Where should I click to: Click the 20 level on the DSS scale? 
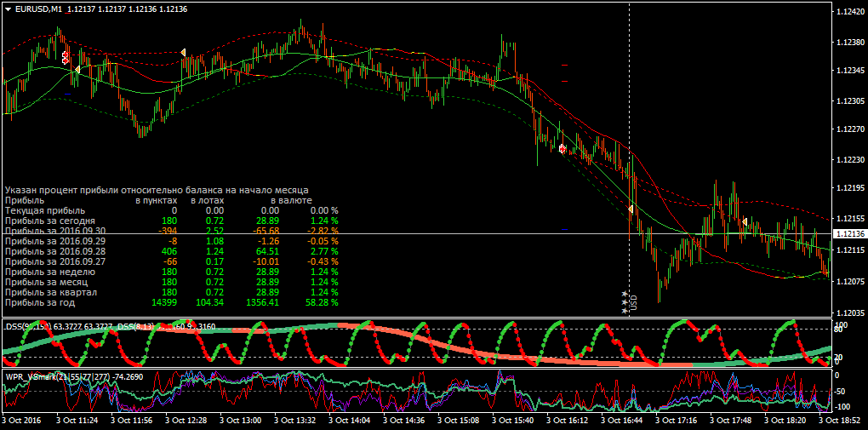[840, 357]
